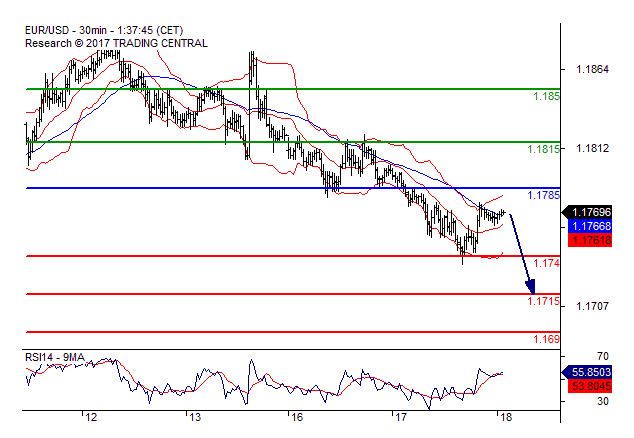634x438 pixels.
Task: Click the black 1.17696 current price tag
Action: pyautogui.click(x=587, y=212)
